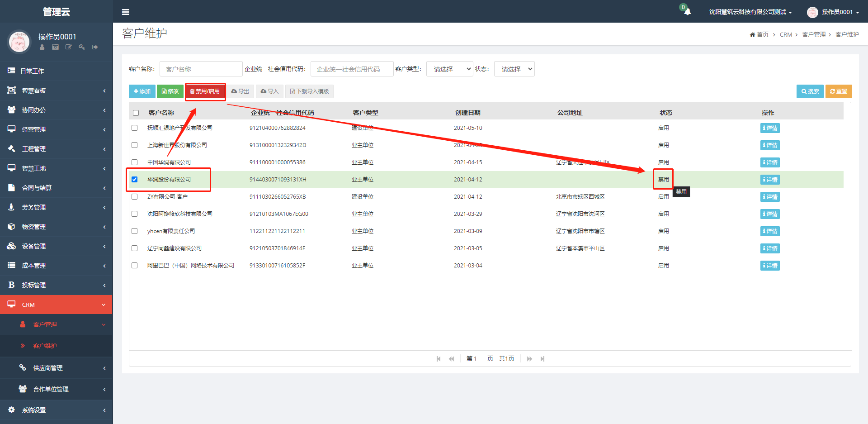Open the 状态 dropdown

pyautogui.click(x=514, y=69)
